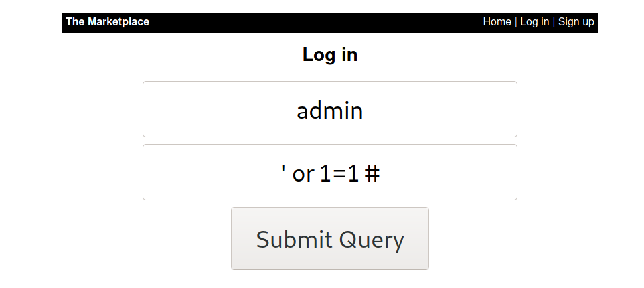The width and height of the screenshot is (644, 288).
Task: Click blank page area below Submit Query
Action: (330, 279)
